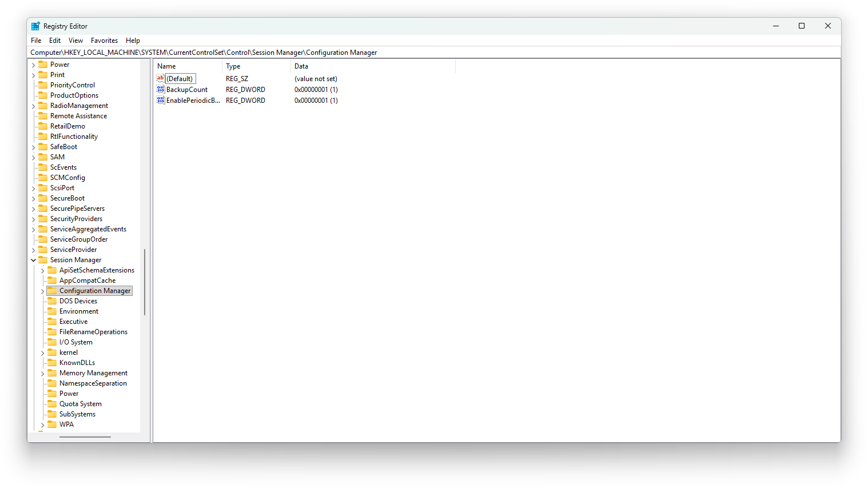Expand the Memory Management key
The image size is (868, 489).
(x=43, y=374)
